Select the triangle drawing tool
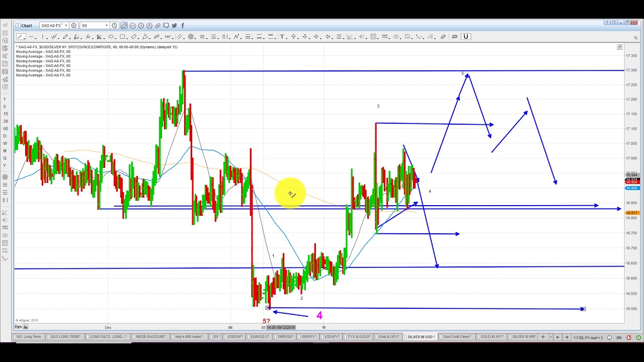This screenshot has height=362, width=644. pos(145,37)
